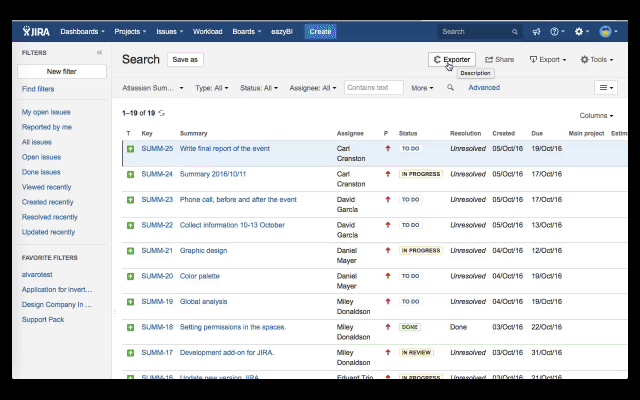Image resolution: width=640 pixels, height=400 pixels.
Task: Click the Create button
Action: pyautogui.click(x=320, y=32)
